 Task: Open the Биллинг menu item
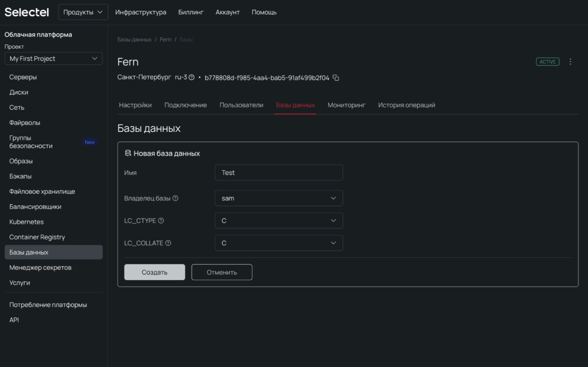(190, 12)
